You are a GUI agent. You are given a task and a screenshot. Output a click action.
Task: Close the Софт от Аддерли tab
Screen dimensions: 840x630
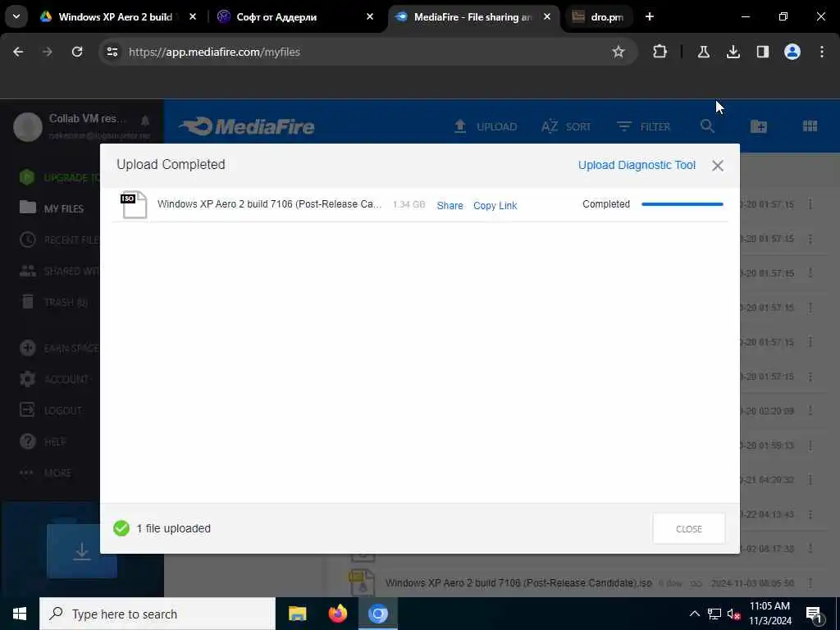pos(370,16)
